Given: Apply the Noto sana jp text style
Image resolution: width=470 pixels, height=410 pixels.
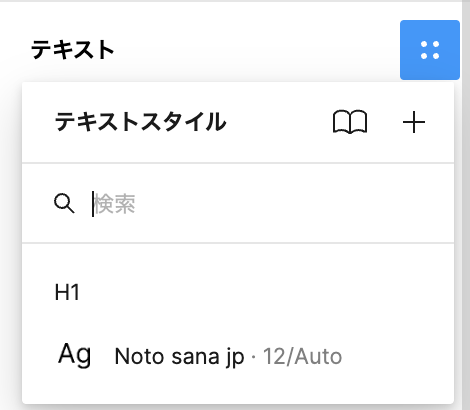Looking at the screenshot, I should pyautogui.click(x=238, y=356).
